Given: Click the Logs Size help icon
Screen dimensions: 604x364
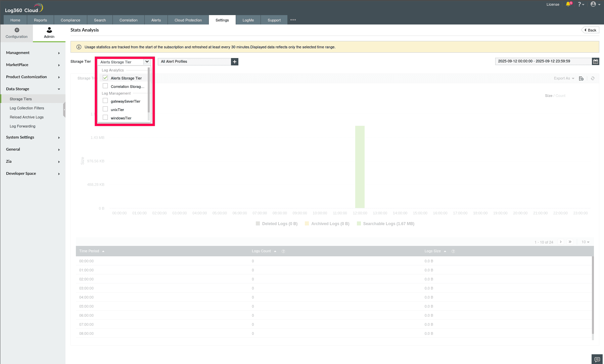Looking at the screenshot, I should pos(453,251).
